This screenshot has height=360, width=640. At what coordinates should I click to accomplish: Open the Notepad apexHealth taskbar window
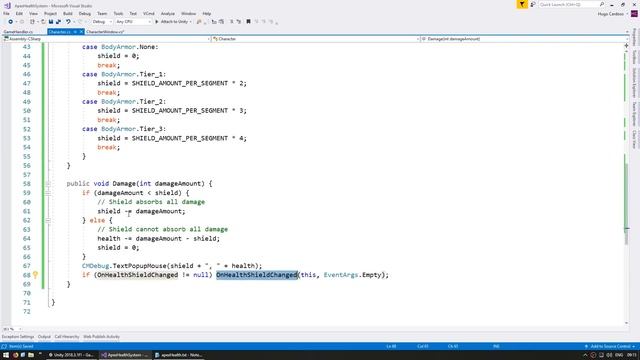click(x=179, y=355)
